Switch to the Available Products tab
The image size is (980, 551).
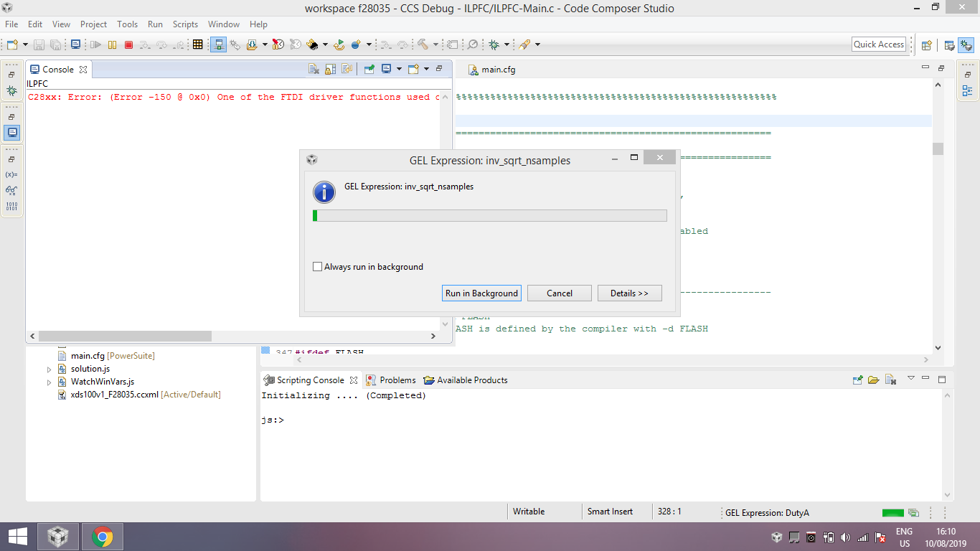[x=466, y=380]
